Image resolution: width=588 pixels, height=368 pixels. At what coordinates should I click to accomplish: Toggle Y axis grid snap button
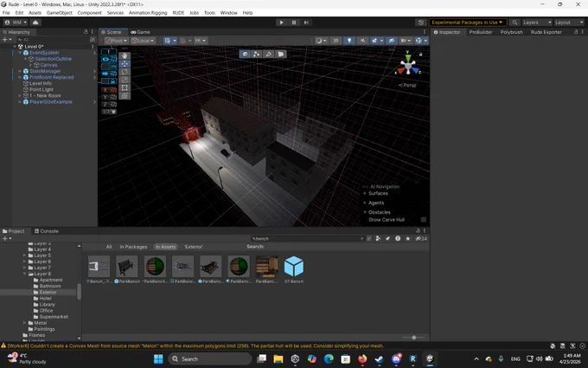[x=109, y=97]
